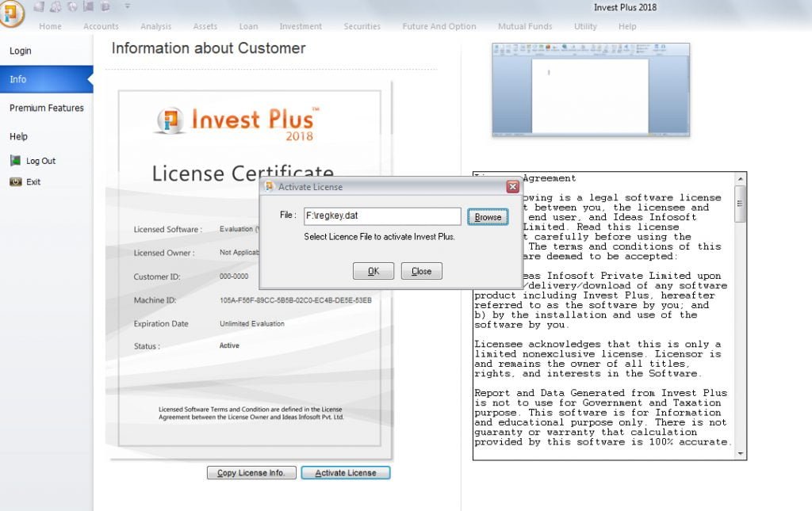Click Help in the top ribbon
This screenshot has height=511, width=812.
[627, 26]
